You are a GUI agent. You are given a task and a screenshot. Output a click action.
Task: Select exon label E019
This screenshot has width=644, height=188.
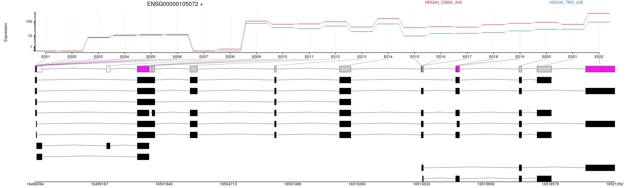tap(520, 57)
